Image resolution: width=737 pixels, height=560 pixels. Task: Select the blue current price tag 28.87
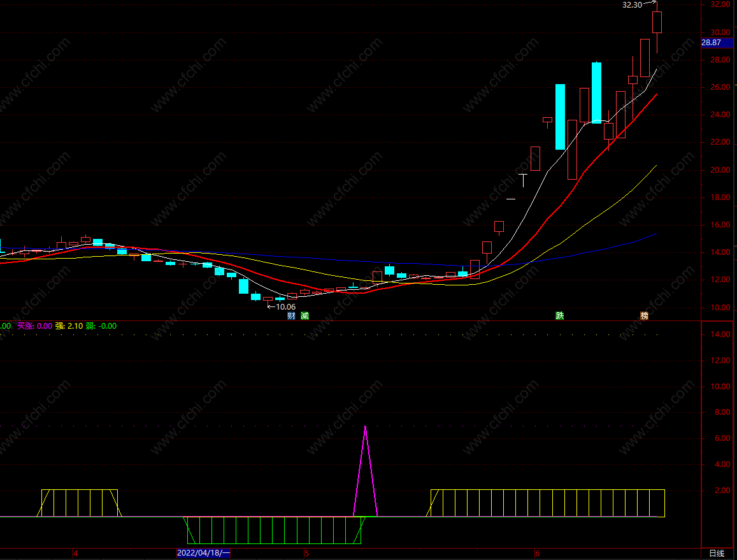[x=717, y=43]
